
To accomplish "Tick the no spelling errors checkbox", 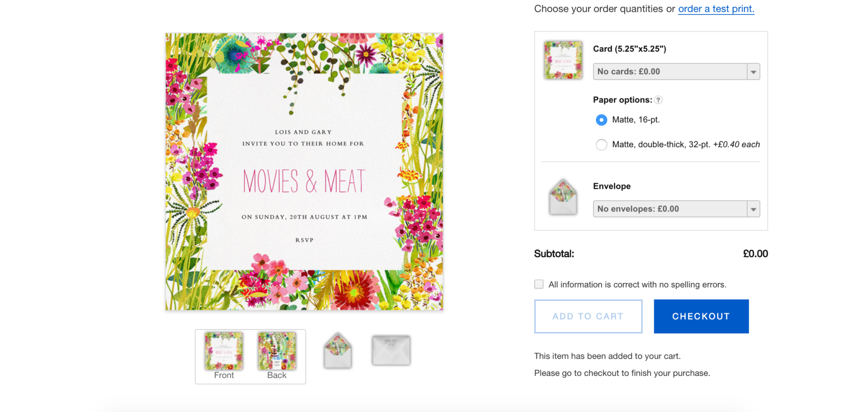I will (539, 284).
